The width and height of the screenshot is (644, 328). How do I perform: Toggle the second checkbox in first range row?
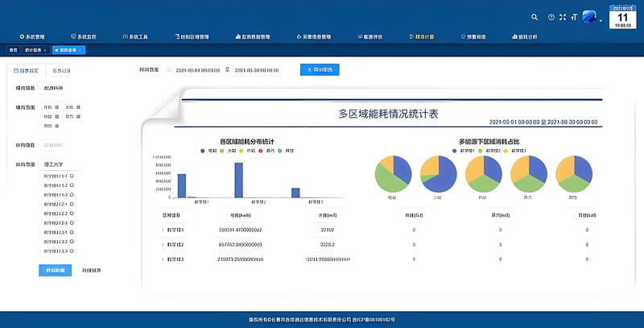point(78,107)
